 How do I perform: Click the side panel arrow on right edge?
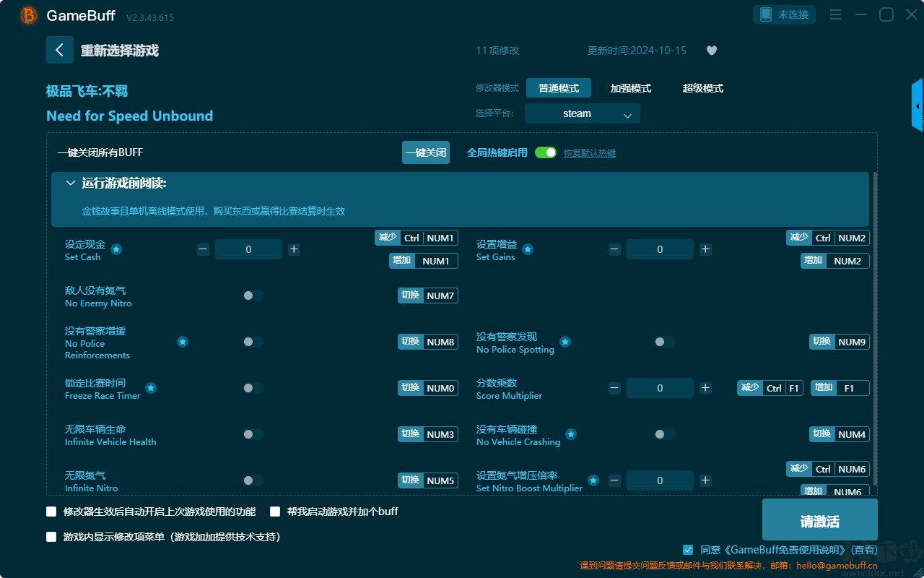(x=918, y=105)
